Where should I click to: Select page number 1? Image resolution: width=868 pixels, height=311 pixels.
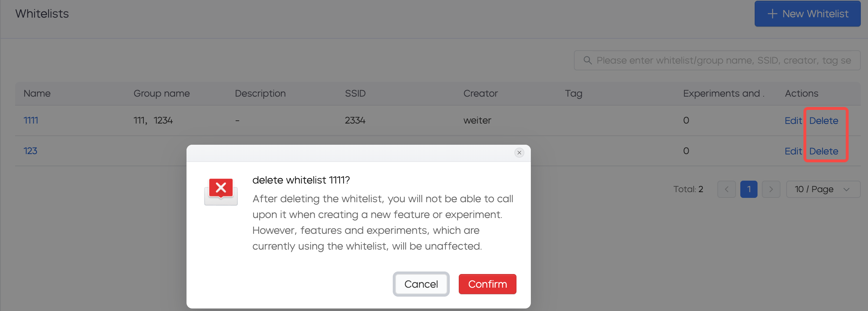(x=749, y=189)
